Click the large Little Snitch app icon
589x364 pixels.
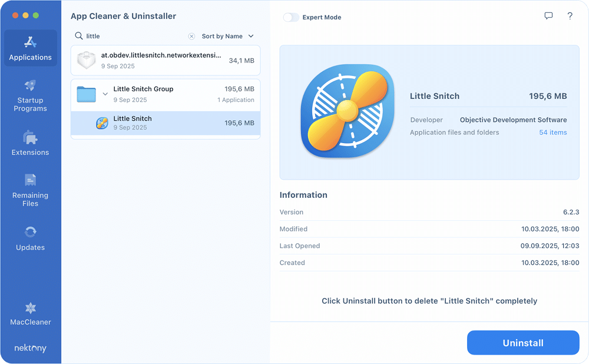click(347, 110)
